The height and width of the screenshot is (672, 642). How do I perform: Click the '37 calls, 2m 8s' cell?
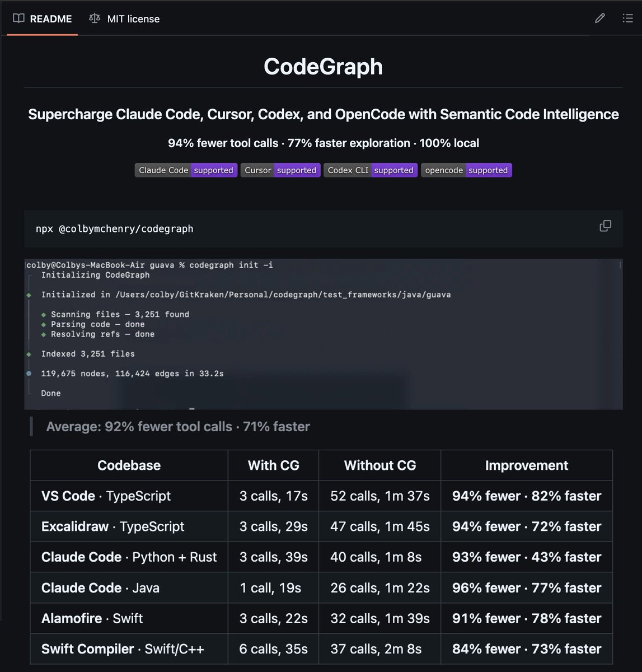coord(380,649)
